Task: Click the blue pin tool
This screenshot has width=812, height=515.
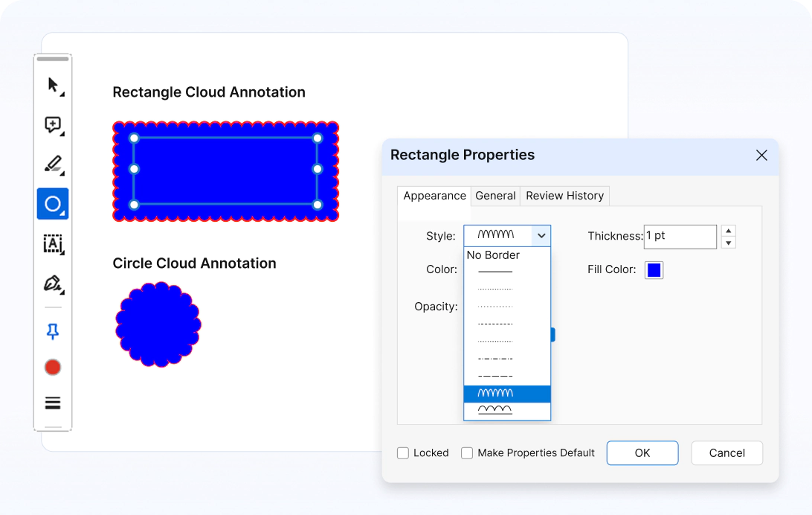Action: tap(53, 332)
